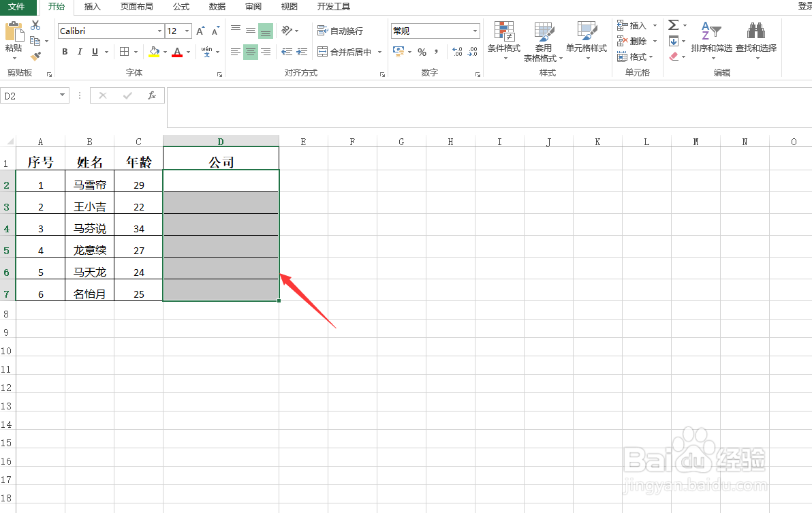Image resolution: width=812 pixels, height=513 pixels.
Task: Click the increase decimal places icon
Action: click(457, 52)
